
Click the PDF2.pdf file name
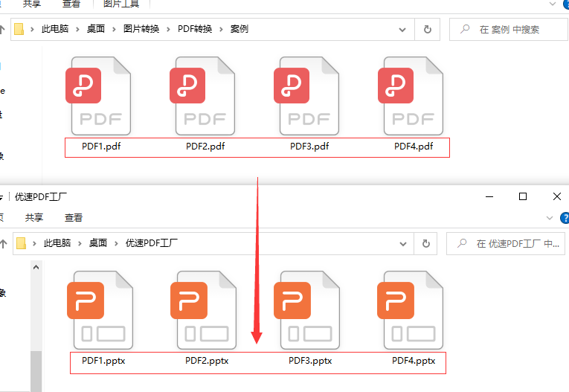tap(205, 147)
